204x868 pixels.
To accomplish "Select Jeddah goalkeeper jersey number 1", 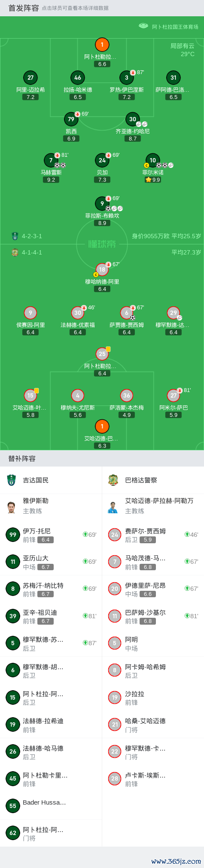I will pyautogui.click(x=102, y=45).
